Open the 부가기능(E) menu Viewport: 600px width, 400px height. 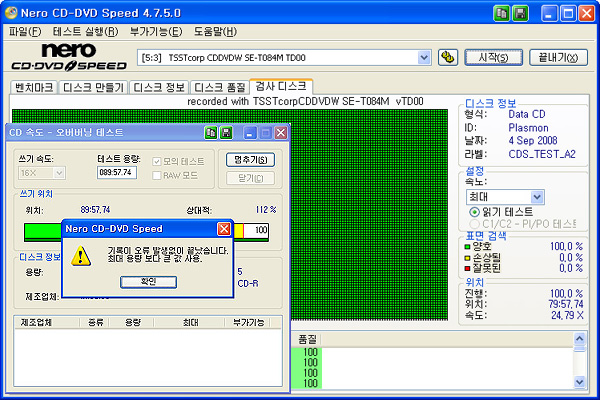[156, 31]
